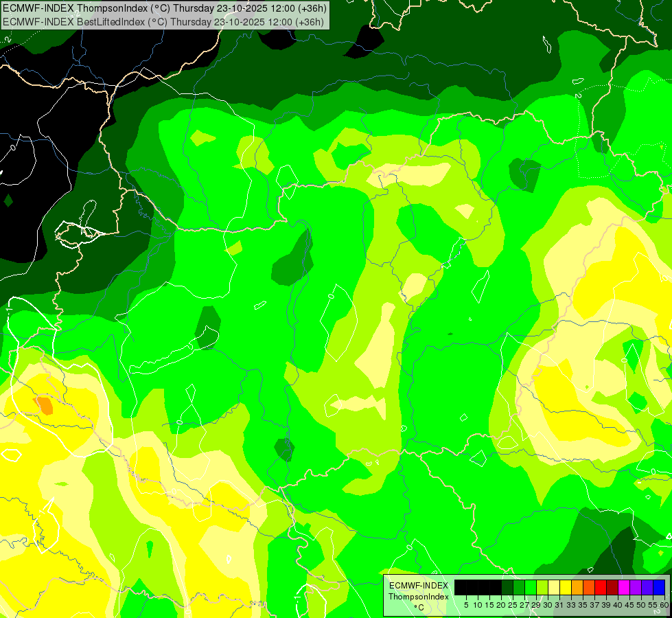The height and width of the screenshot is (618, 672).
Task: Click the °C unit label in legend
Action: [x=419, y=607]
